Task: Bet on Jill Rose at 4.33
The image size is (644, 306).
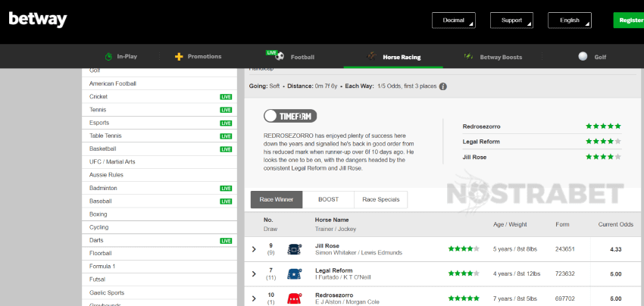Action: point(616,249)
